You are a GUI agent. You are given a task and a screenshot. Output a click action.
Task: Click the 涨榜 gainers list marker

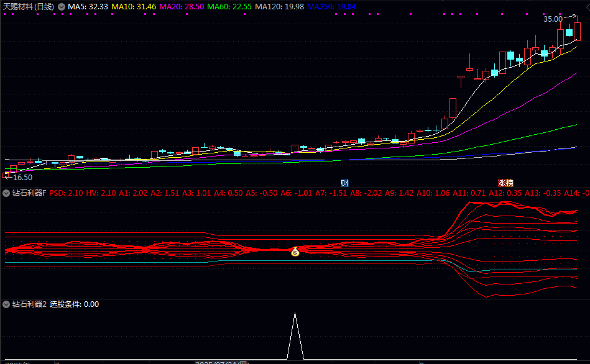tap(505, 183)
